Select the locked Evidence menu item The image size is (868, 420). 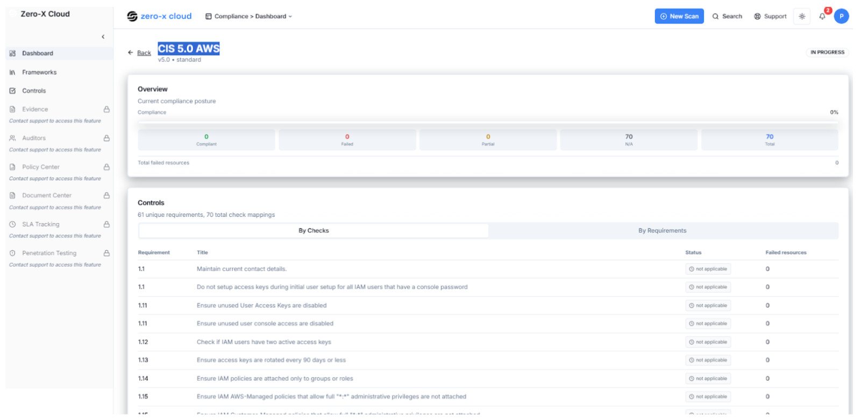pos(59,109)
